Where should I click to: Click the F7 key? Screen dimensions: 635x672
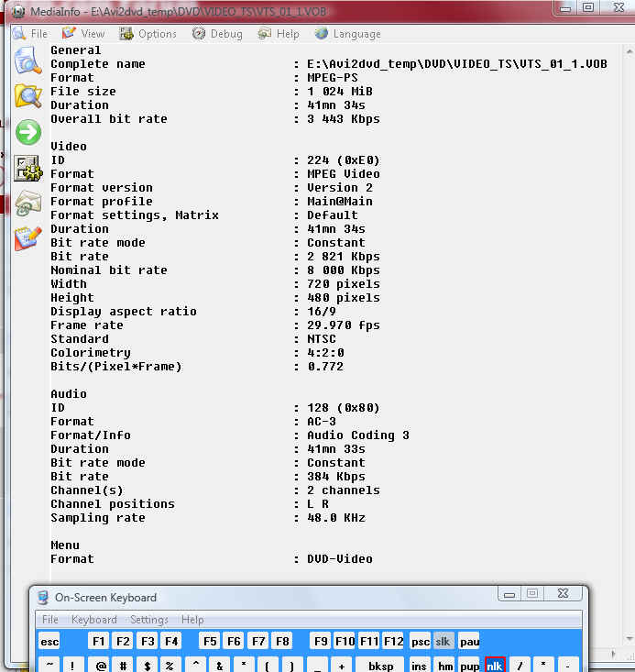coord(258,641)
